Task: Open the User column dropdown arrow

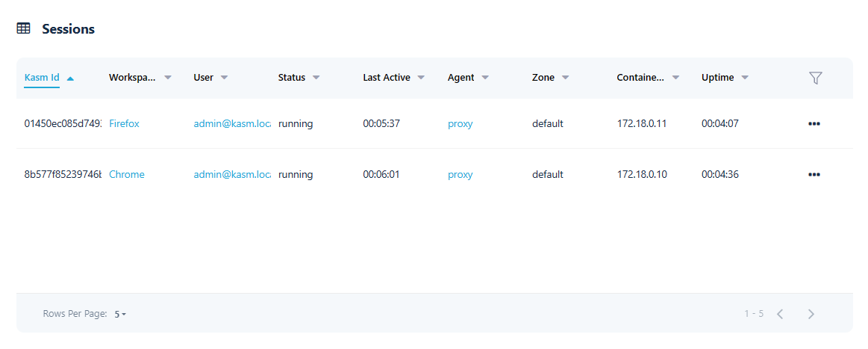Action: tap(224, 78)
